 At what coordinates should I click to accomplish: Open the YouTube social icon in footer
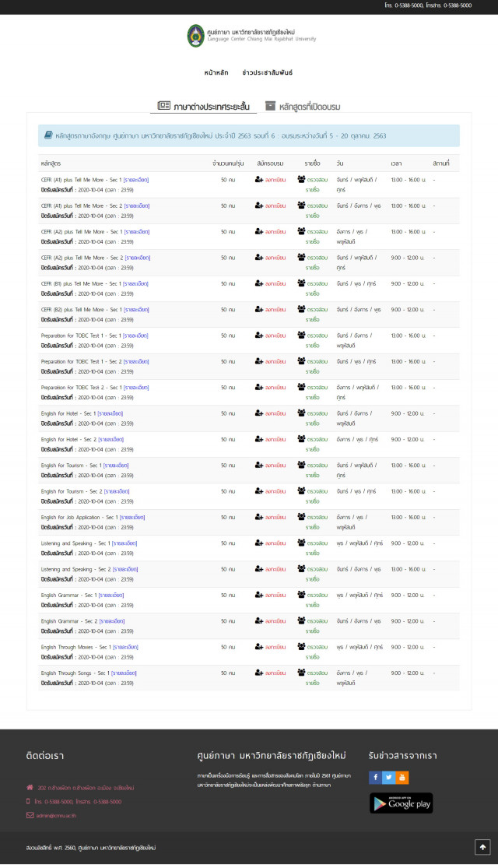tap(402, 778)
